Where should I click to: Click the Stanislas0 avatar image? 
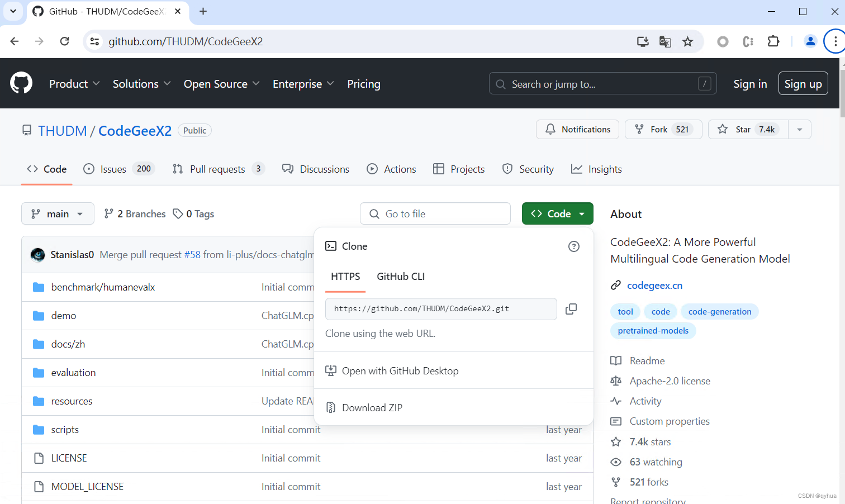point(38,255)
